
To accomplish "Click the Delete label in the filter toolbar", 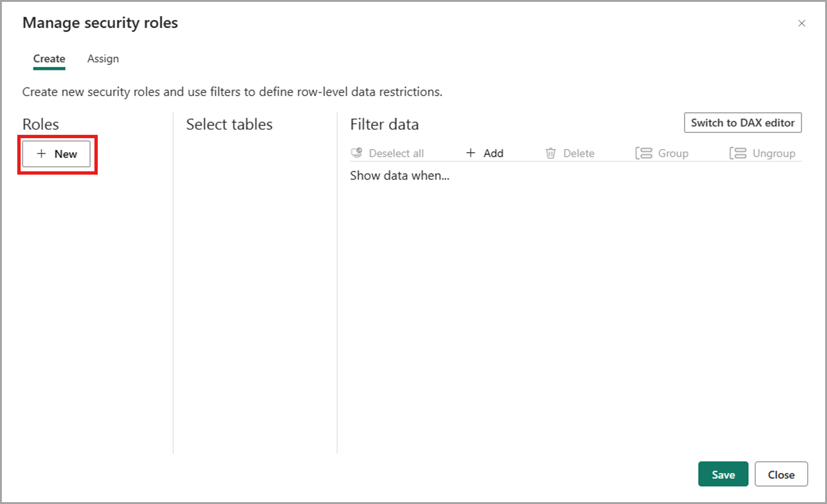I will 579,153.
